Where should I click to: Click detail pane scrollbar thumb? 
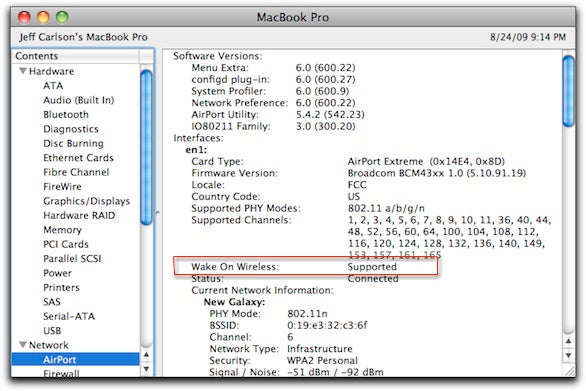(x=568, y=91)
